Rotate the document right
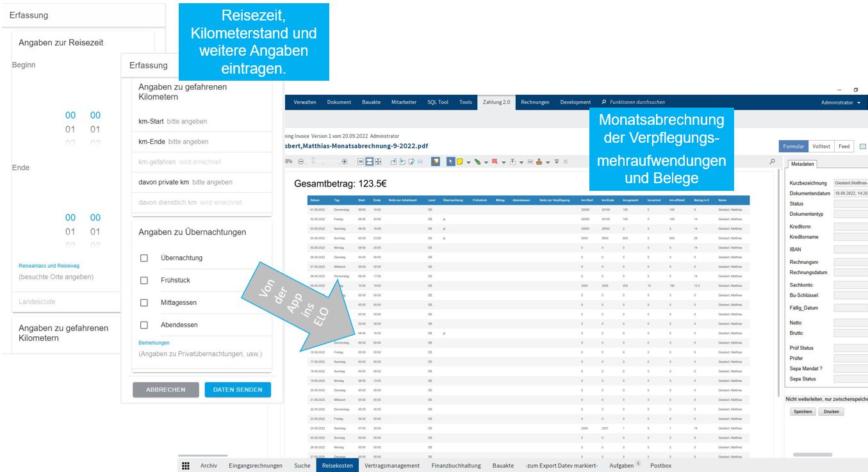 point(403,161)
